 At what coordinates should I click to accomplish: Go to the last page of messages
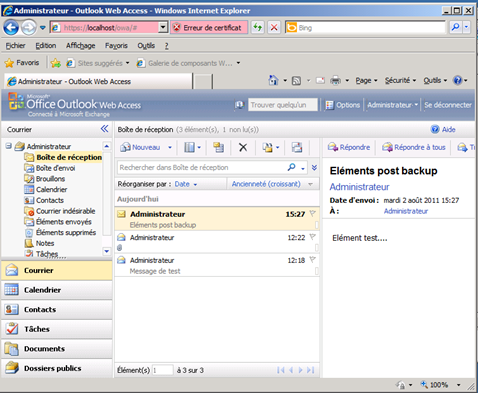(311, 370)
